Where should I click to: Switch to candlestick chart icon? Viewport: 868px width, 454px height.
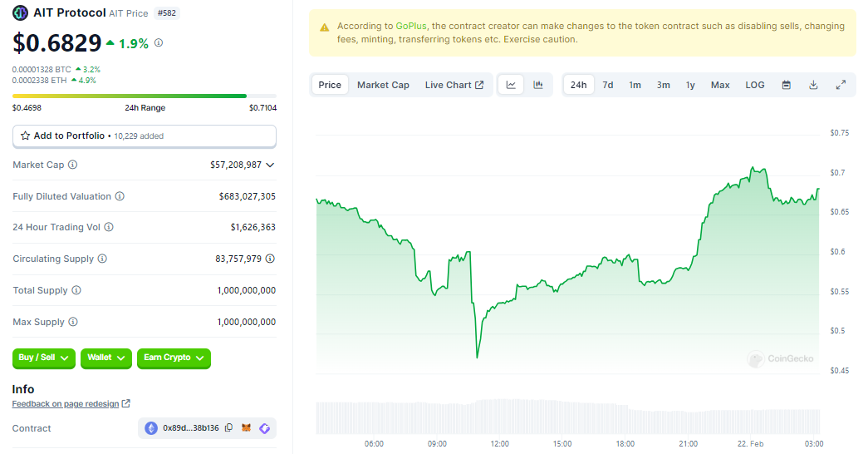(x=538, y=85)
